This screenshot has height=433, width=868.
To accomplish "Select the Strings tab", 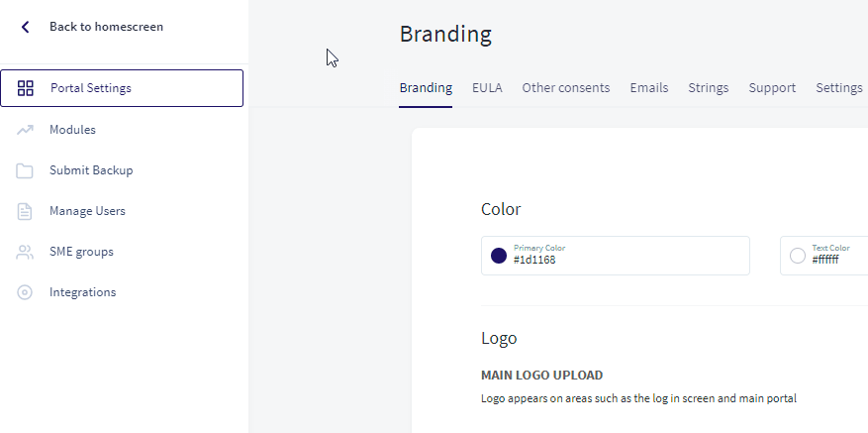I will pos(708,88).
